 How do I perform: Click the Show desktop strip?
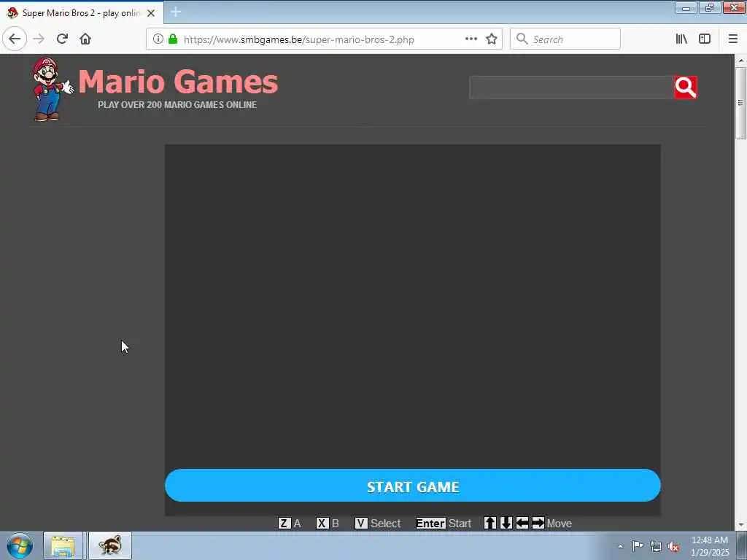click(742, 545)
